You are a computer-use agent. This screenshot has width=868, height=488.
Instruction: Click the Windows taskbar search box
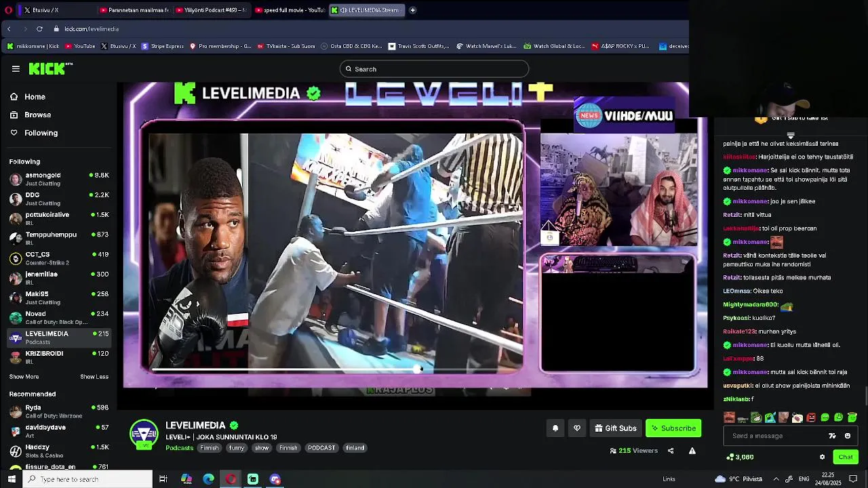click(88, 479)
